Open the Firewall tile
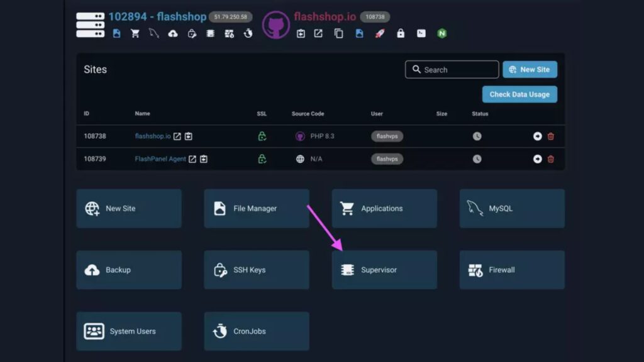The image size is (644, 362). click(x=512, y=270)
